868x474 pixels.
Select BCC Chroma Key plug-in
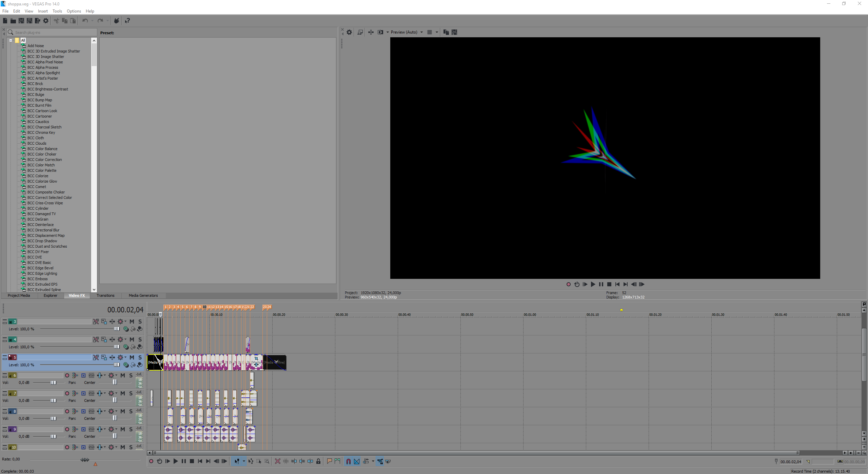[41, 132]
